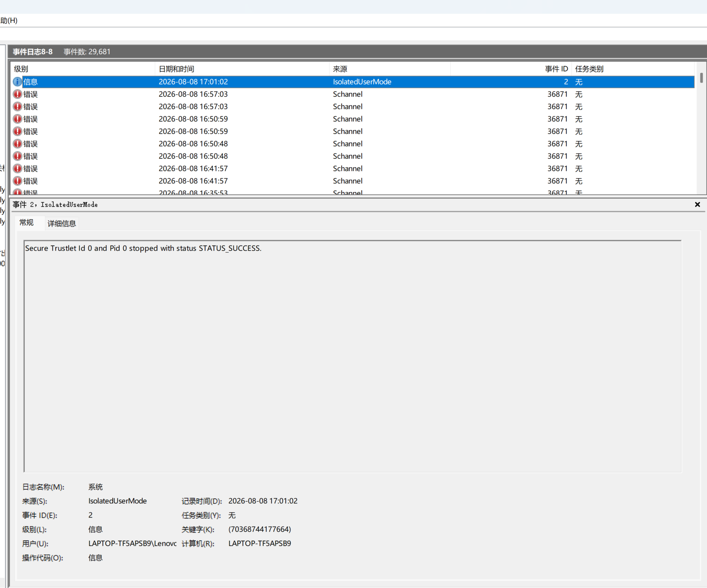Close the 事件 2 detail pane
Viewport: 707px width, 588px height.
697,205
